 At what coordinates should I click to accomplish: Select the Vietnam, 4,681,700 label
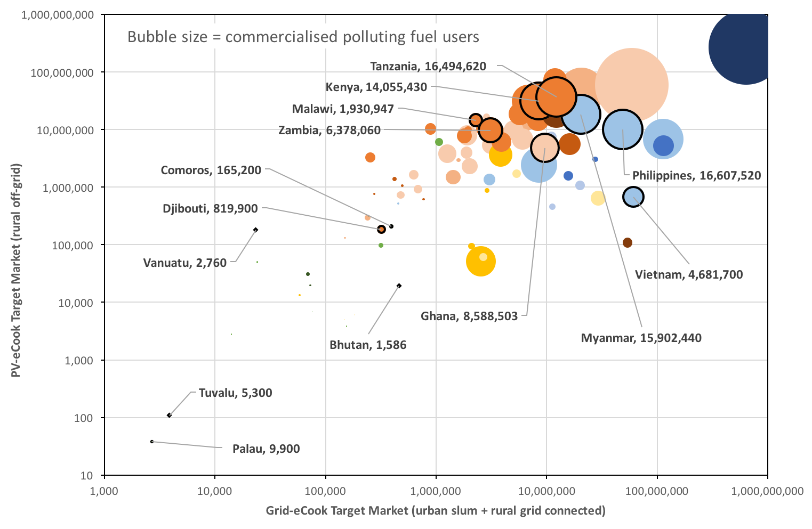tap(689, 275)
